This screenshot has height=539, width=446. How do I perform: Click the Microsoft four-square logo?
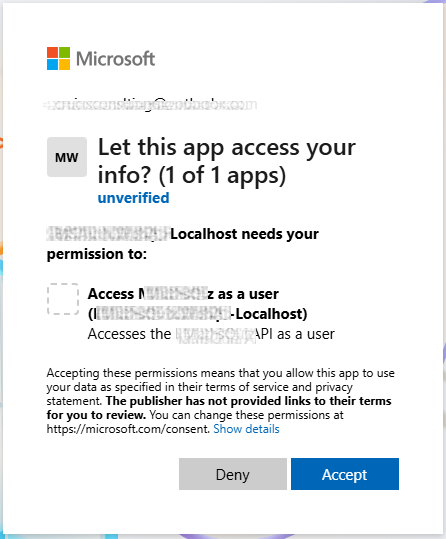tap(58, 58)
